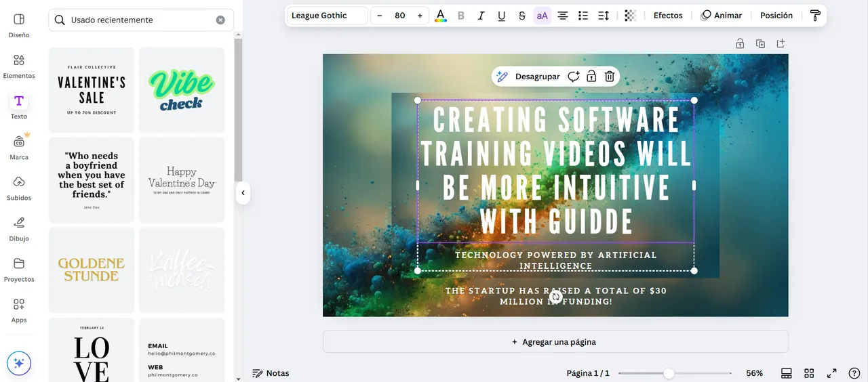The height and width of the screenshot is (382, 868).
Task: Enter fullscreen presentation mode
Action: [831, 373]
